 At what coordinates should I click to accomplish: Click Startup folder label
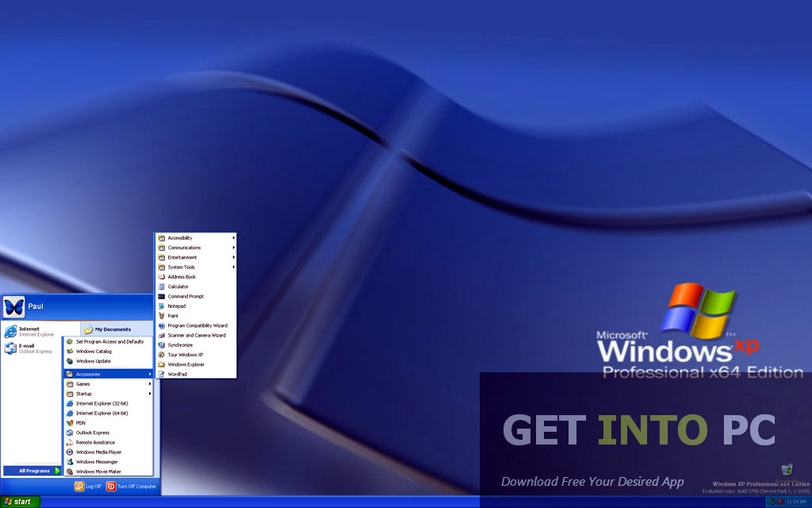click(x=84, y=394)
